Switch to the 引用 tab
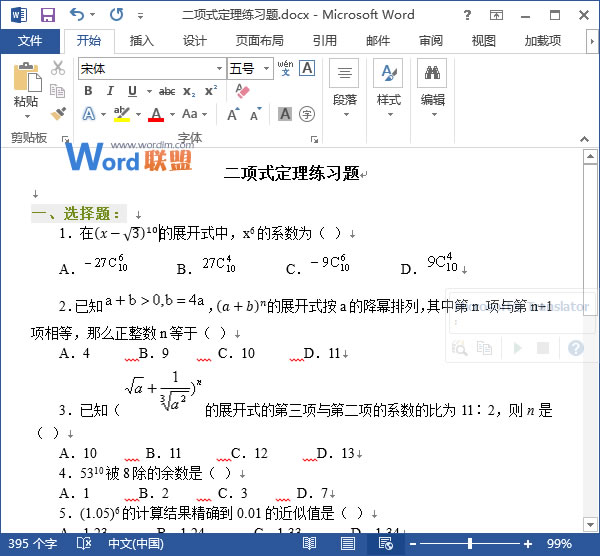This screenshot has height=556, width=600. click(324, 41)
